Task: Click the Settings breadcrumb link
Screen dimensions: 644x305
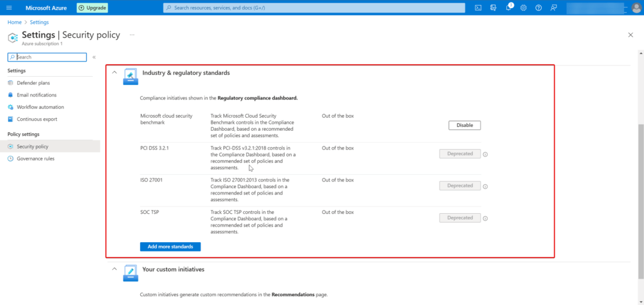Action: coord(39,22)
